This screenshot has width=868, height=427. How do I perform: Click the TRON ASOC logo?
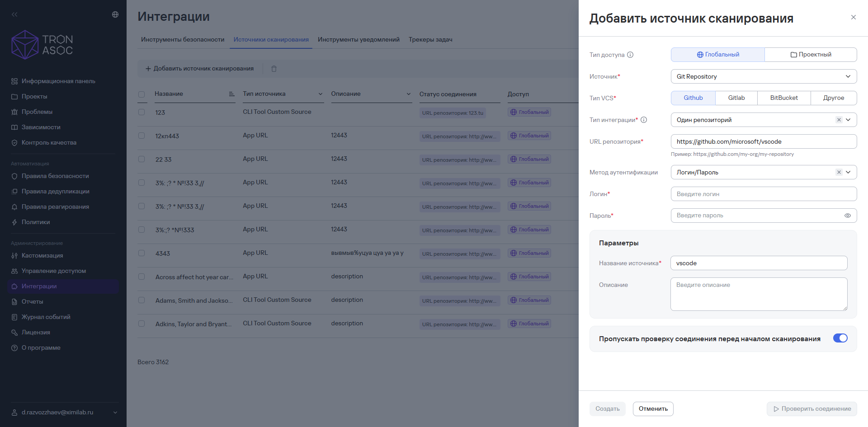point(42,45)
